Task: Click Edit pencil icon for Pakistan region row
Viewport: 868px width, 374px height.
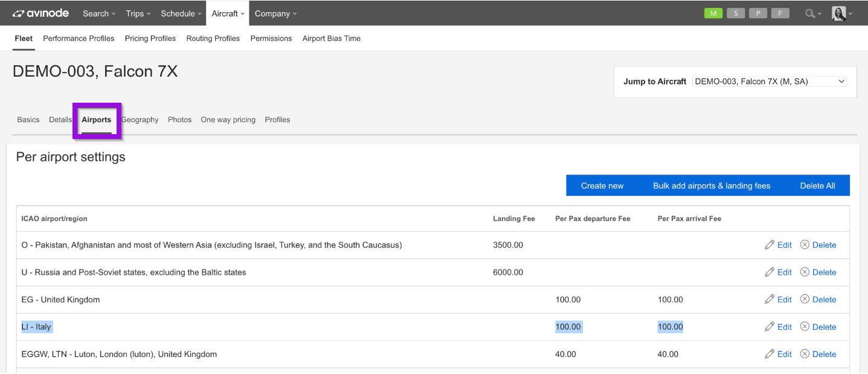Action: tap(770, 245)
